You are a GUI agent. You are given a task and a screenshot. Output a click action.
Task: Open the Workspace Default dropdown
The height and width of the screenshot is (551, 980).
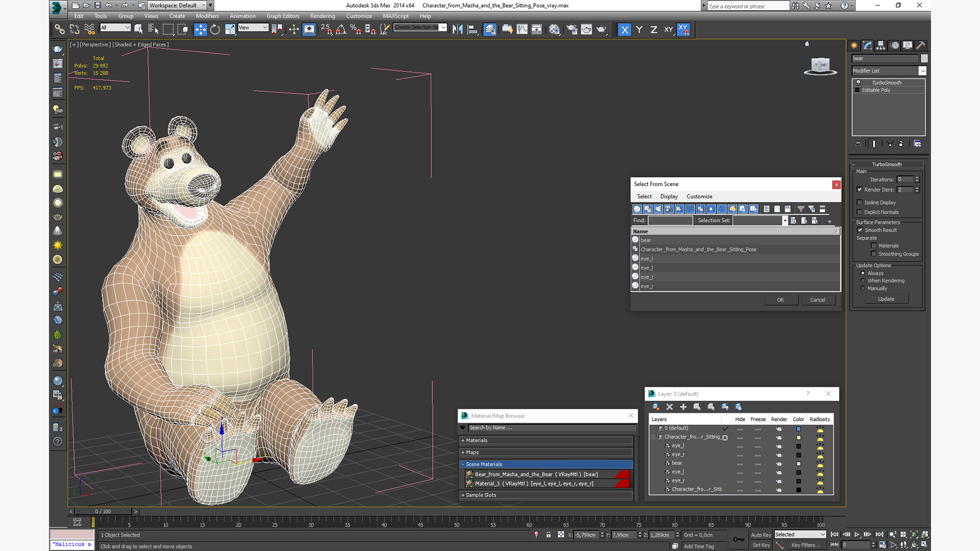coord(177,5)
